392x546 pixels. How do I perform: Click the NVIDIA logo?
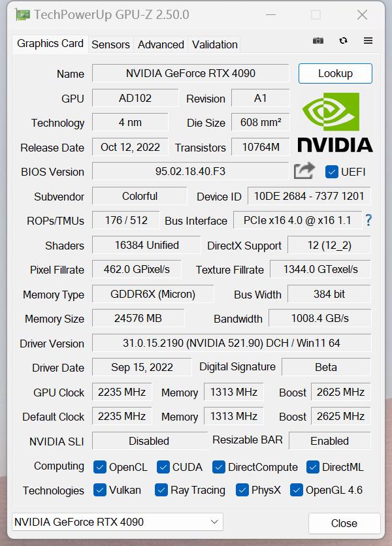335,122
